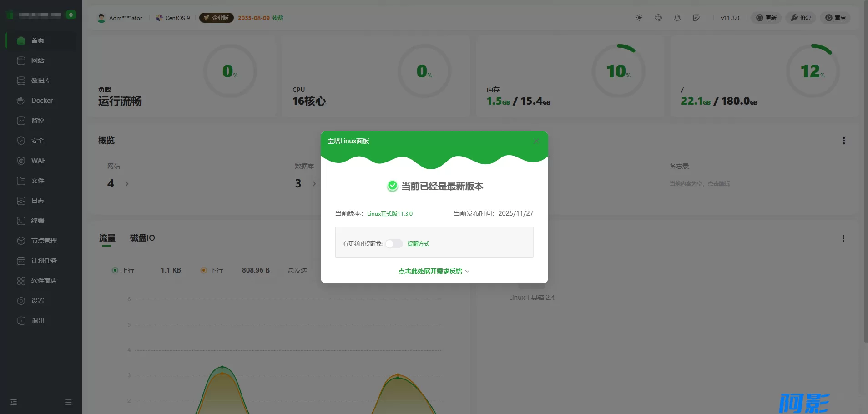
Task: Click the Docker icon in sidebar
Action: pyautogui.click(x=21, y=101)
